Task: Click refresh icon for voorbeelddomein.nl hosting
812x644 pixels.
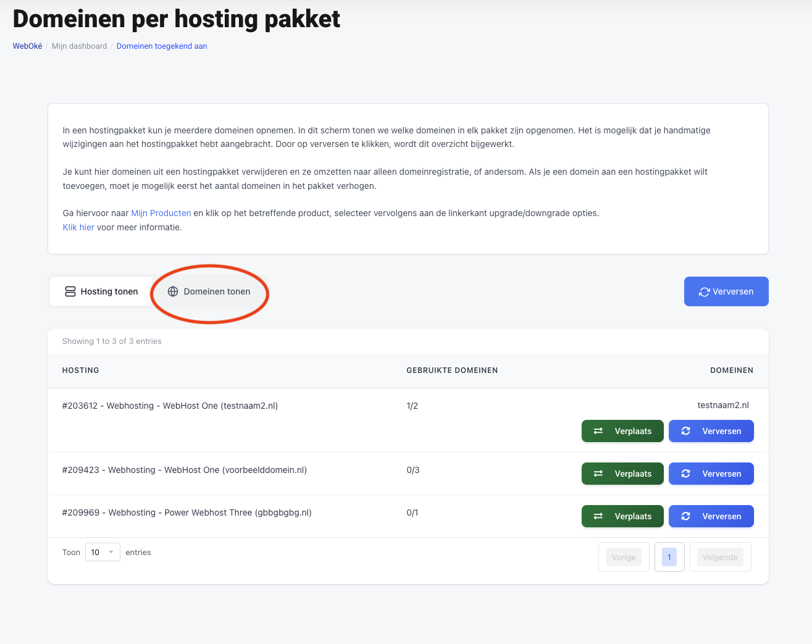Action: coord(685,474)
